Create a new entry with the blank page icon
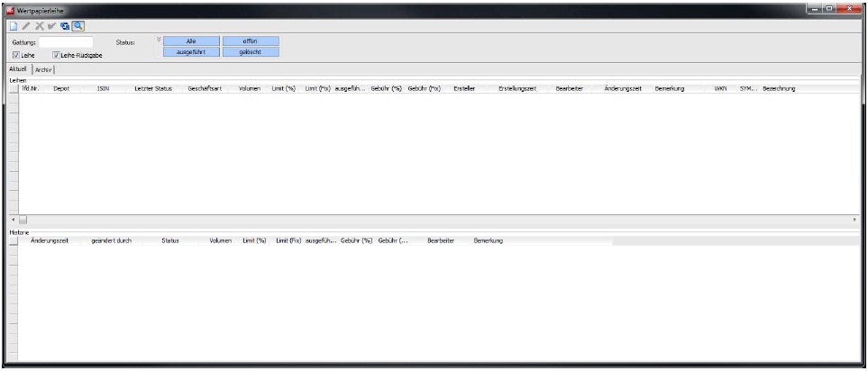This screenshot has height=371, width=868. [x=14, y=26]
